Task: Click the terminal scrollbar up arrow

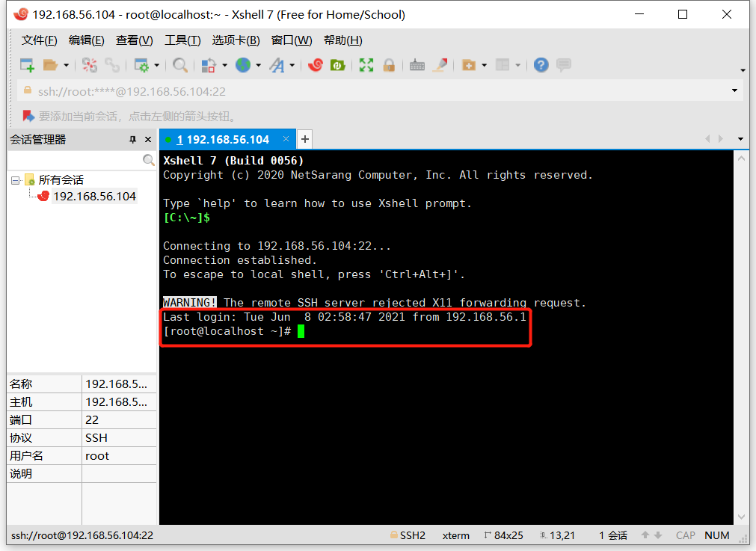Action: tap(742, 158)
